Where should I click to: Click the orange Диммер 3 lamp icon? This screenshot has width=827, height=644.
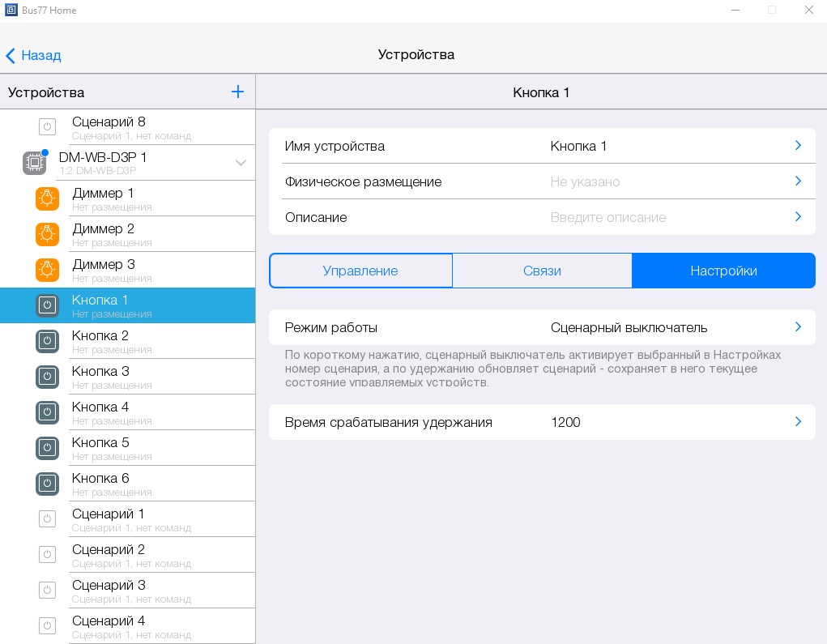point(47,270)
